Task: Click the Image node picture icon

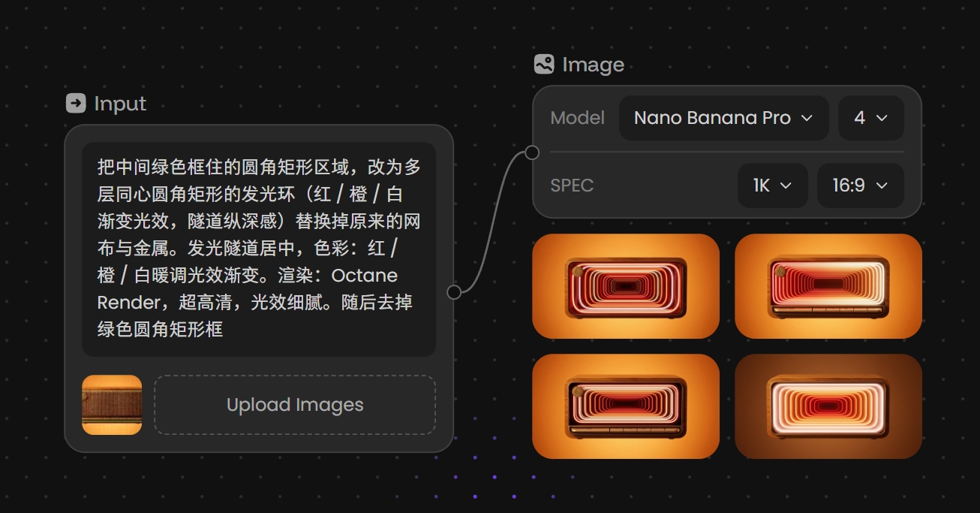Action: pos(544,65)
